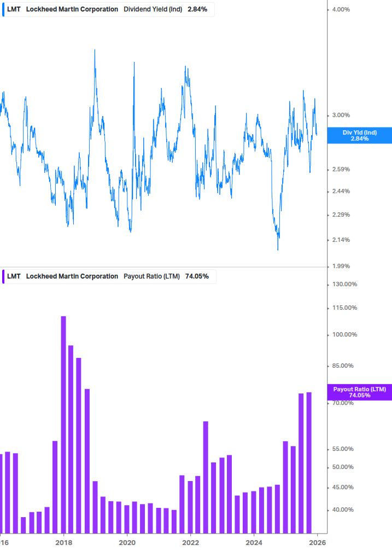The image size is (392, 550).
Task: Select the purple Payout Ratio (LTM) axis tag
Action: pyautogui.click(x=359, y=392)
